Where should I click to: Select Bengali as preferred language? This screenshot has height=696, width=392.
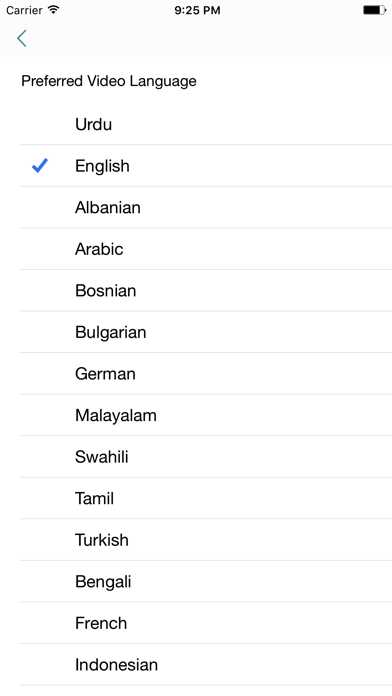coord(206,581)
